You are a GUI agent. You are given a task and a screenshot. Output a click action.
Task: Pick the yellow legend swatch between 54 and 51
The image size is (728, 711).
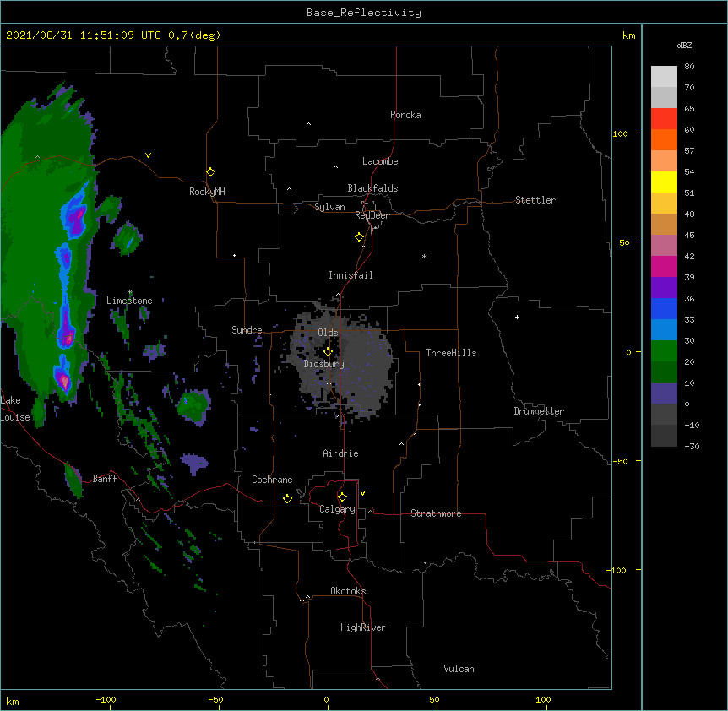[664, 182]
